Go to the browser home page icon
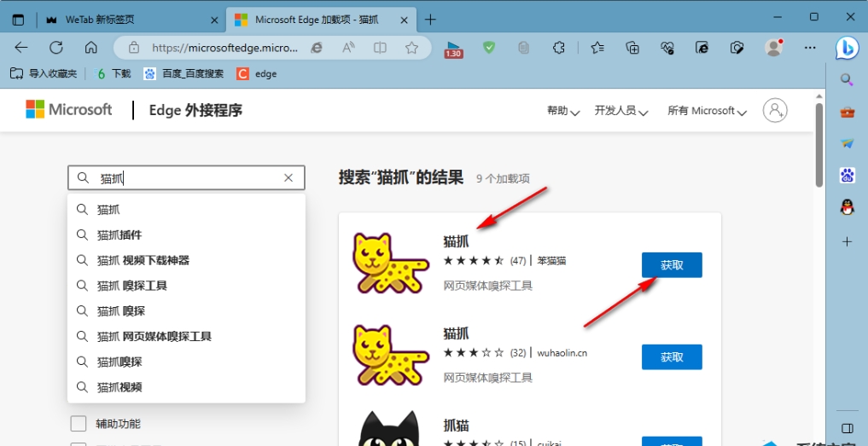Screen dimensions: 868x446 tap(90, 48)
